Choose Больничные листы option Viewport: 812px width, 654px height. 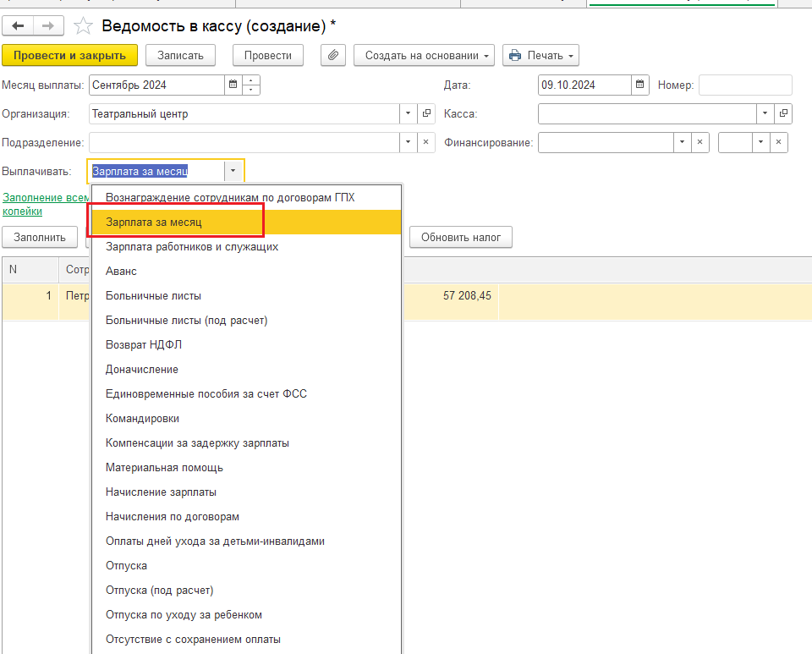point(246,295)
